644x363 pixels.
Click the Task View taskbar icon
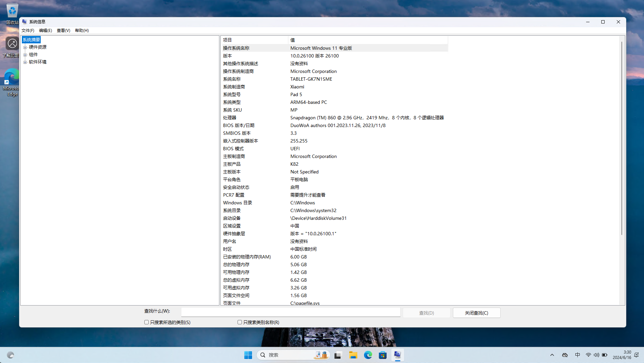[338, 355]
